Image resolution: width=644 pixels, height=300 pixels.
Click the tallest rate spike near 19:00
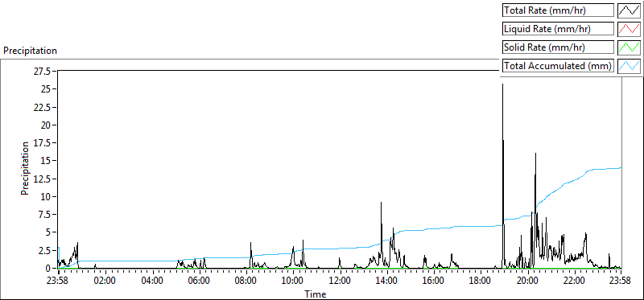[x=502, y=84]
